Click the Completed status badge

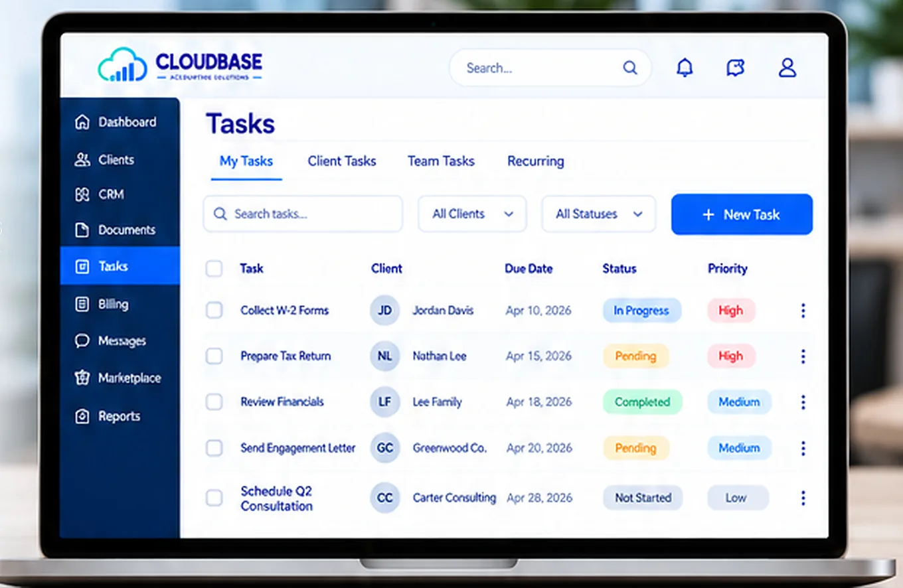coord(642,402)
